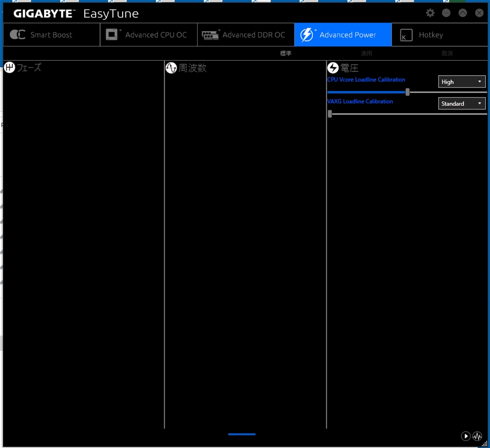490x448 pixels.
Task: Click the フェーズ phase section icon
Action: coord(10,67)
